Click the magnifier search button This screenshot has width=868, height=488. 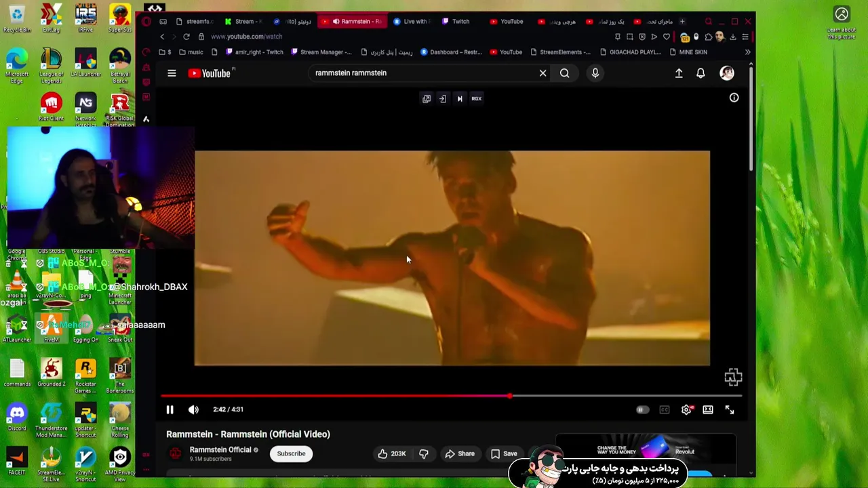coord(564,73)
